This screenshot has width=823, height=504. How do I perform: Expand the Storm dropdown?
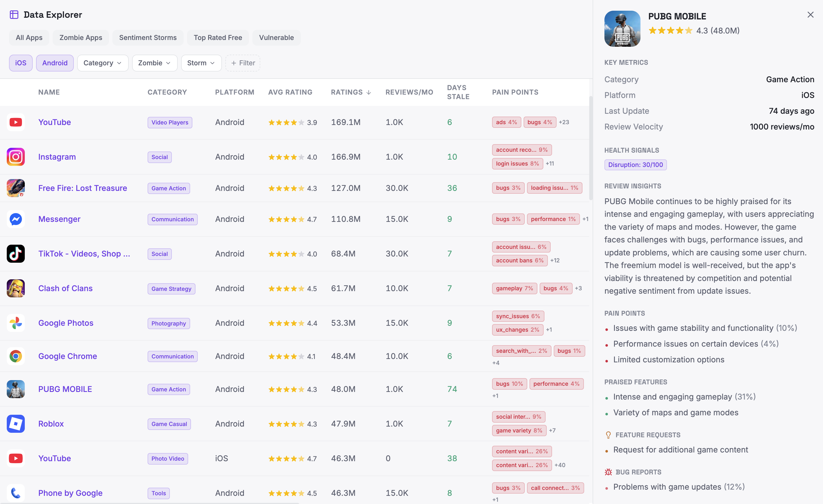(x=201, y=63)
